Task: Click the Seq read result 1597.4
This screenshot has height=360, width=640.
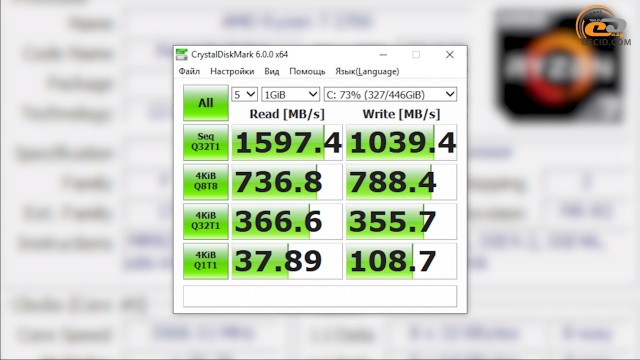Action: pos(287,142)
